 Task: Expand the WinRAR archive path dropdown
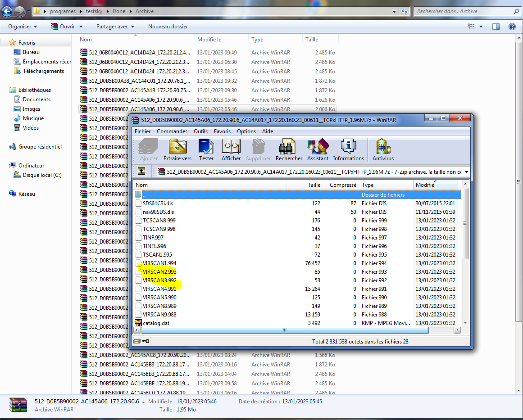click(466, 172)
